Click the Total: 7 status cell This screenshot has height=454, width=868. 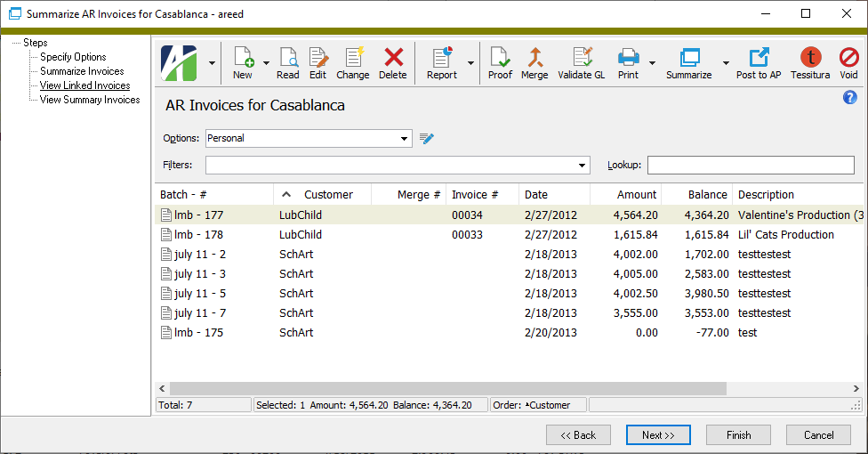(204, 405)
